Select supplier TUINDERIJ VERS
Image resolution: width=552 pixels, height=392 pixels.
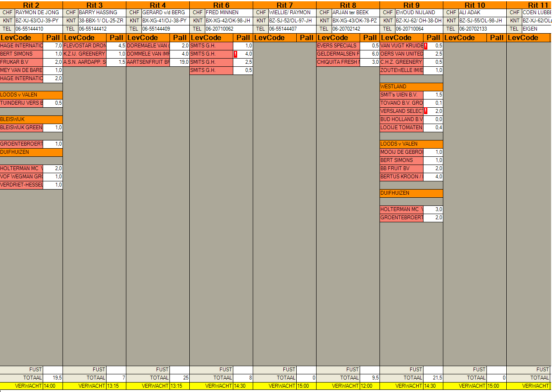22,103
